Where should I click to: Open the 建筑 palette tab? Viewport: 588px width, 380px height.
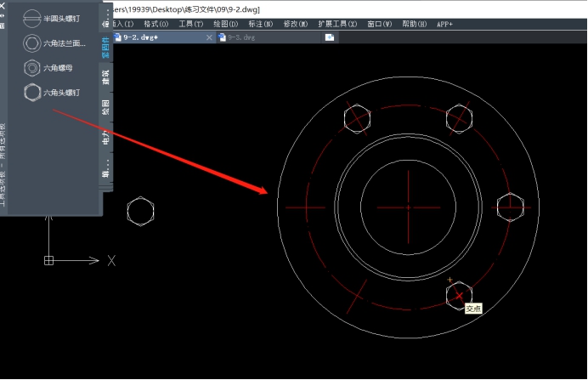pyautogui.click(x=106, y=79)
